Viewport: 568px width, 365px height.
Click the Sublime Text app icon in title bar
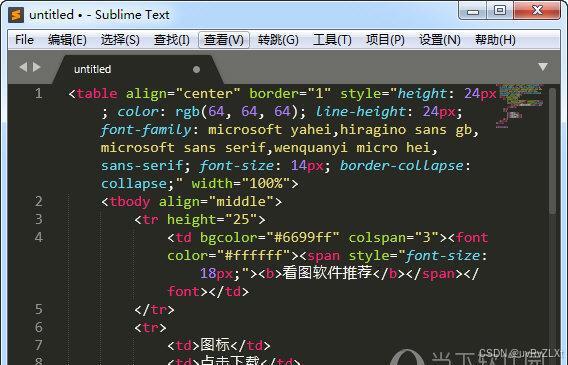pos(16,15)
